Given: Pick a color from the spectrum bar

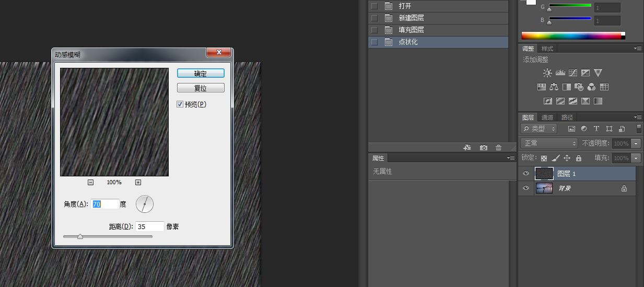Looking at the screenshot, I should click(x=573, y=35).
